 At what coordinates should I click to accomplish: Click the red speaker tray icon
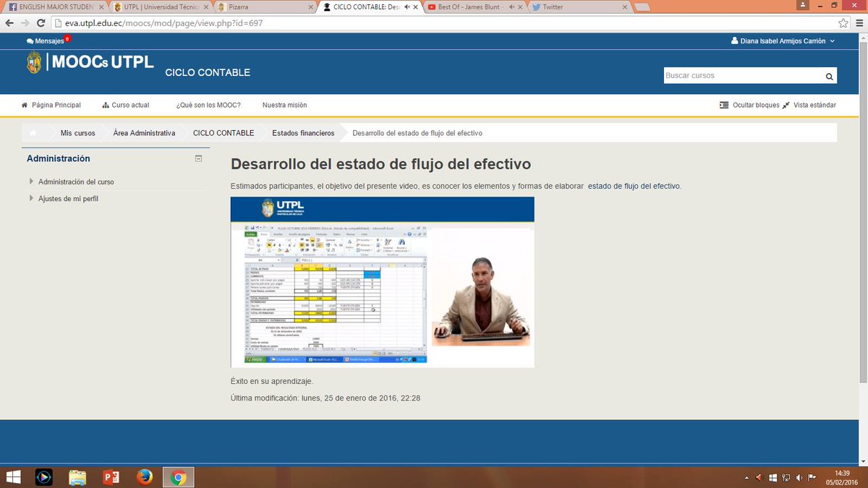(x=759, y=478)
